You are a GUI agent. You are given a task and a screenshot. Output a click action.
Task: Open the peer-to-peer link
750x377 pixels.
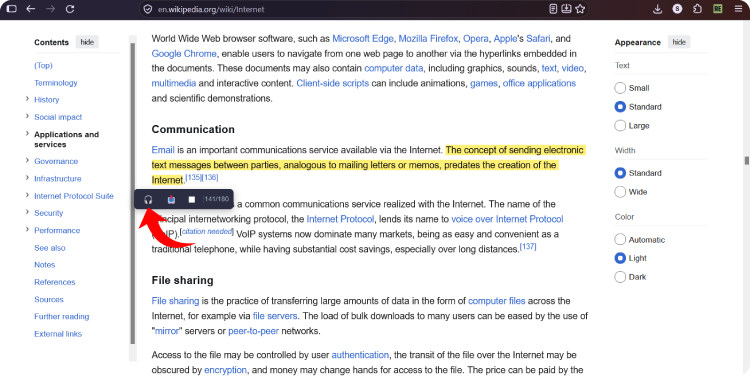[x=254, y=331]
